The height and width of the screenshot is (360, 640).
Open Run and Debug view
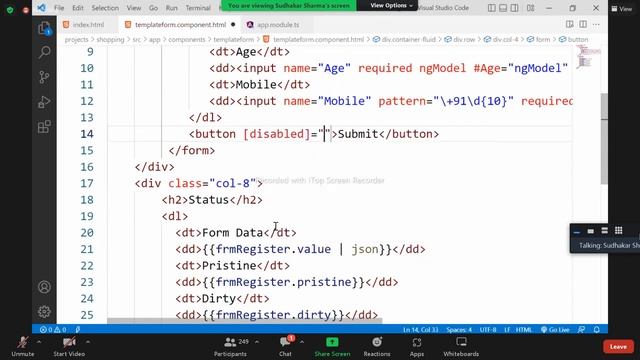coord(44,102)
